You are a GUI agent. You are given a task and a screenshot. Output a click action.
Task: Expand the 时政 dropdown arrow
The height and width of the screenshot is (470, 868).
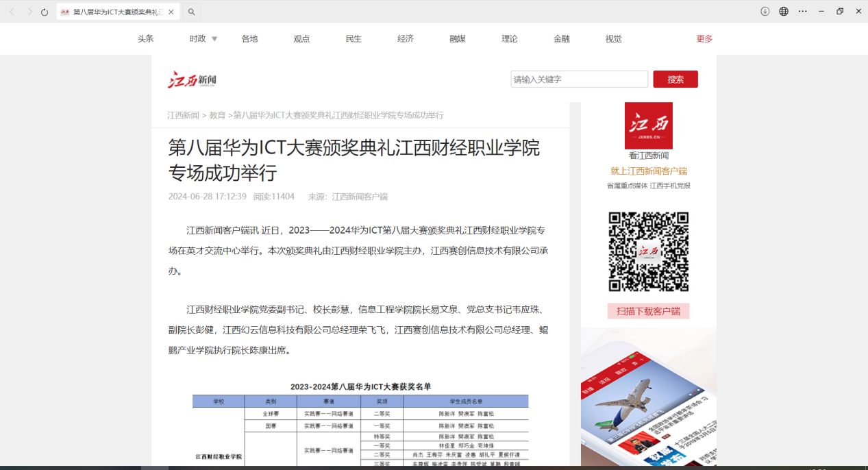coord(214,39)
